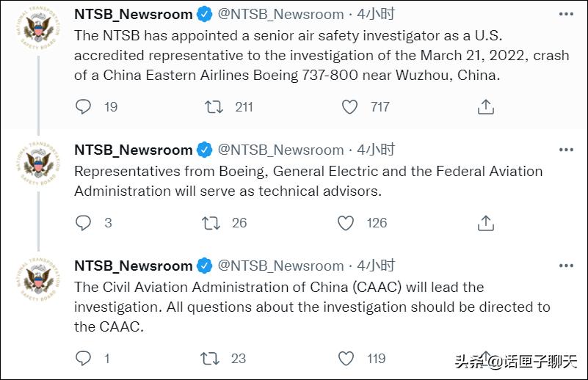The height and width of the screenshot is (380, 588).
Task: Open more options on second tweet
Action: [x=566, y=150]
